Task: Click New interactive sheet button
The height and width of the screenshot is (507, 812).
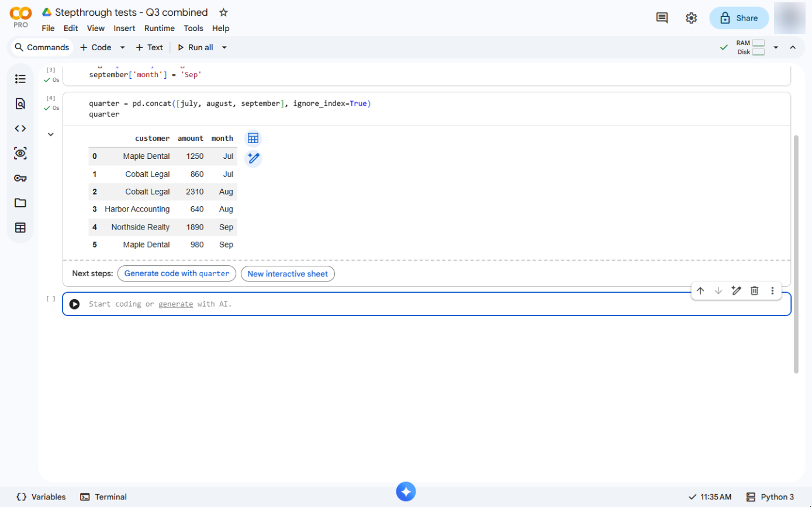Action: pos(288,273)
